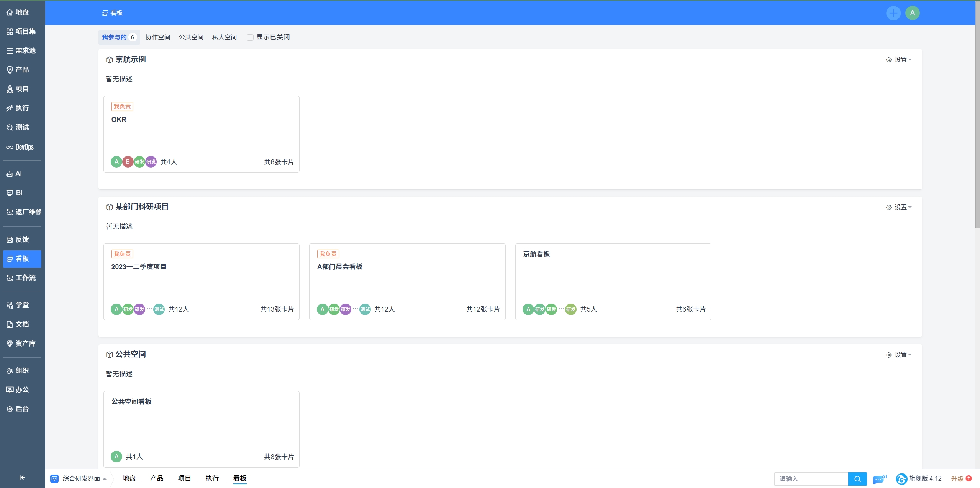980x488 pixels.
Task: Open the OKR kanban card
Action: coord(201,134)
